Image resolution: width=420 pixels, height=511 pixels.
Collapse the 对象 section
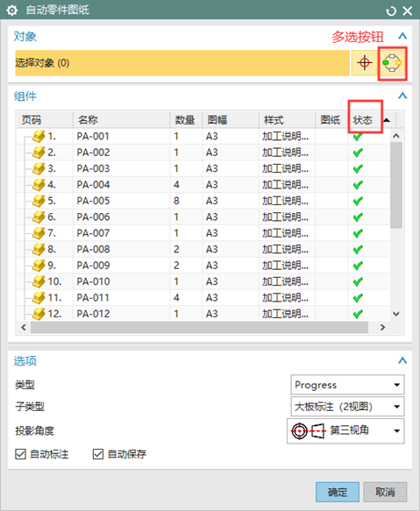[402, 36]
